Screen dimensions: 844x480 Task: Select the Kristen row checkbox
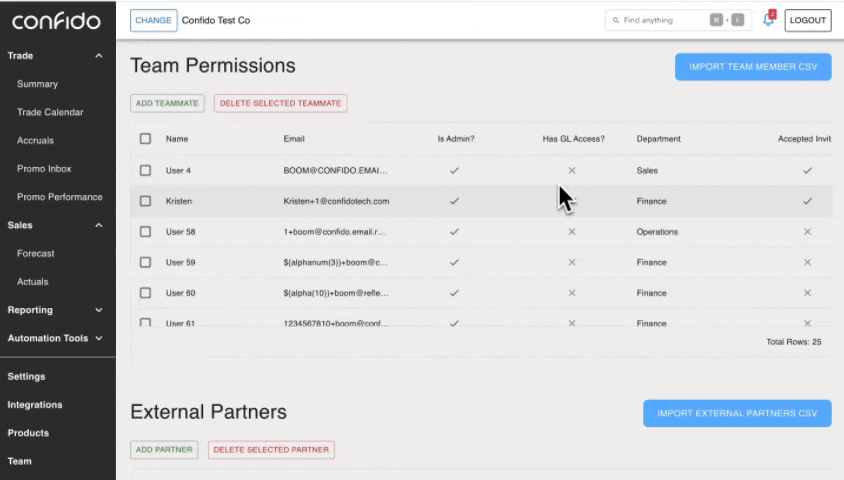(x=145, y=201)
